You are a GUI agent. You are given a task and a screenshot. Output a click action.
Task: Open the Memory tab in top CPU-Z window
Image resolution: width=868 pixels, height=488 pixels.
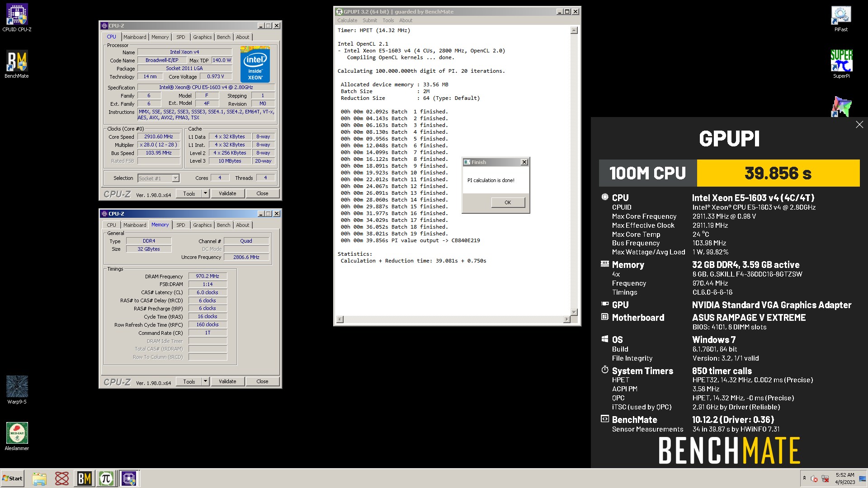(160, 37)
